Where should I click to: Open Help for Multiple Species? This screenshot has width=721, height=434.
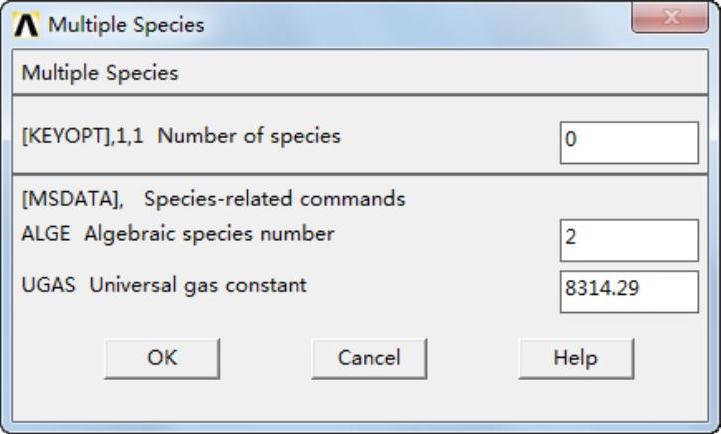pos(575,357)
